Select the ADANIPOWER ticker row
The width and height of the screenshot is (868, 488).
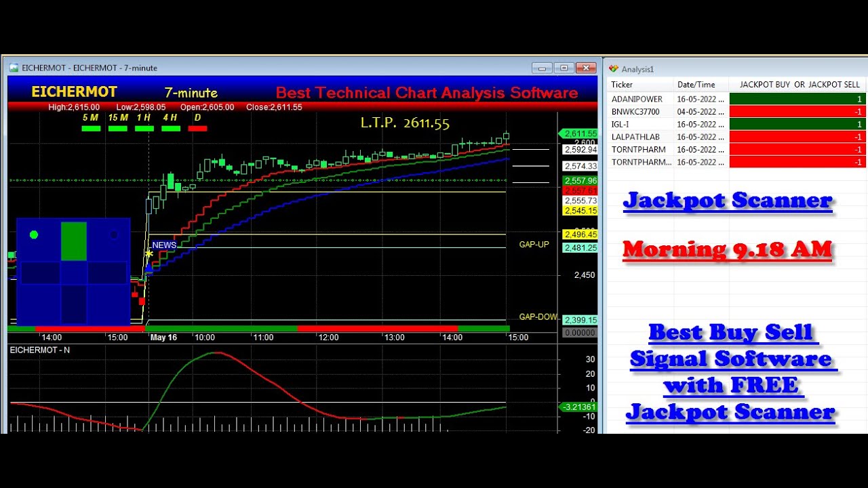737,99
